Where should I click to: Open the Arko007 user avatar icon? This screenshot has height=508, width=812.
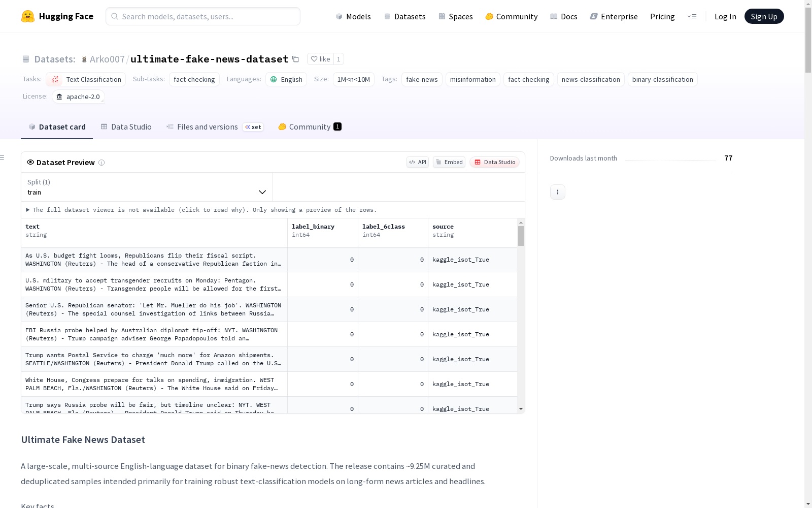click(84, 59)
